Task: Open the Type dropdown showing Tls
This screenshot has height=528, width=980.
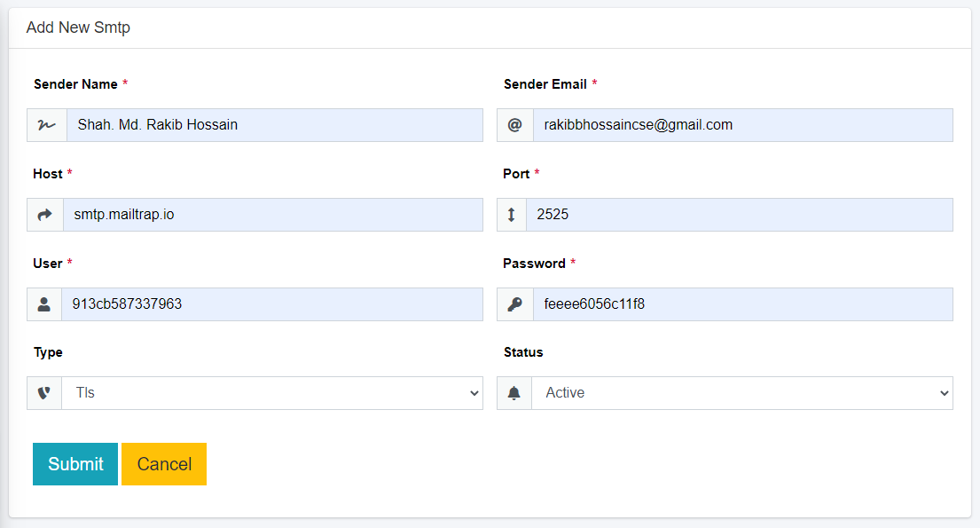Action: (x=272, y=393)
